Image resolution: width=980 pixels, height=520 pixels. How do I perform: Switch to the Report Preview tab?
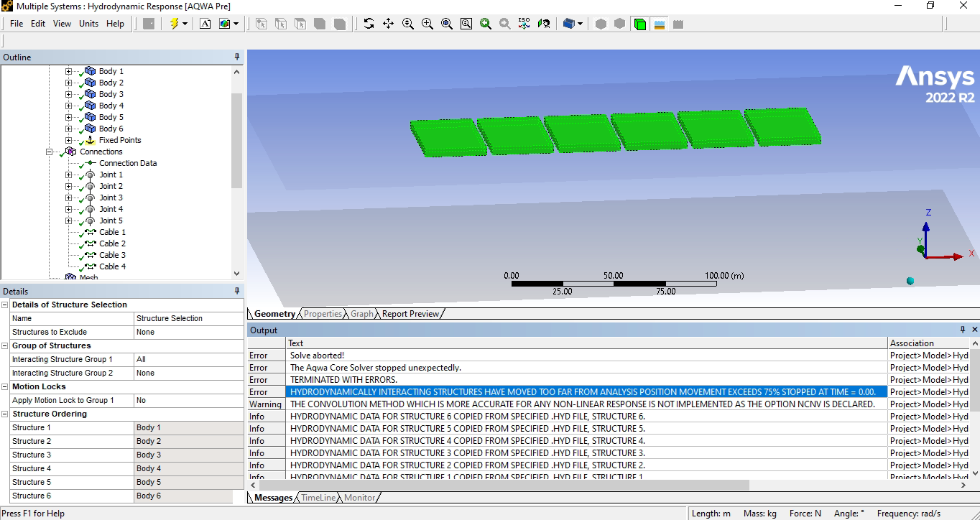point(410,314)
